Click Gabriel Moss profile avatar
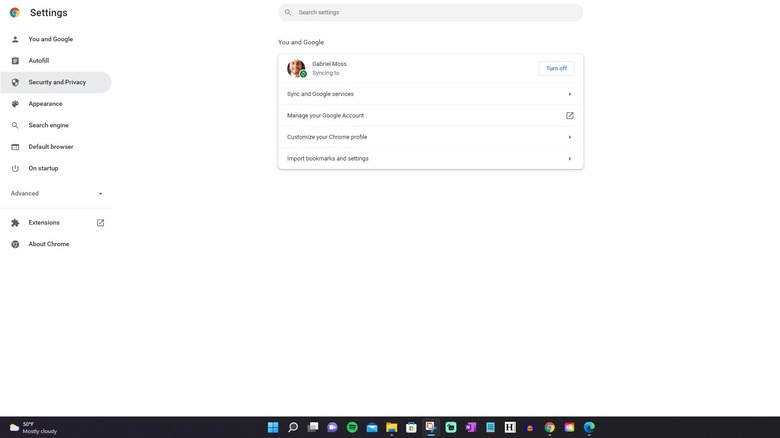The width and height of the screenshot is (780, 438). [x=296, y=68]
